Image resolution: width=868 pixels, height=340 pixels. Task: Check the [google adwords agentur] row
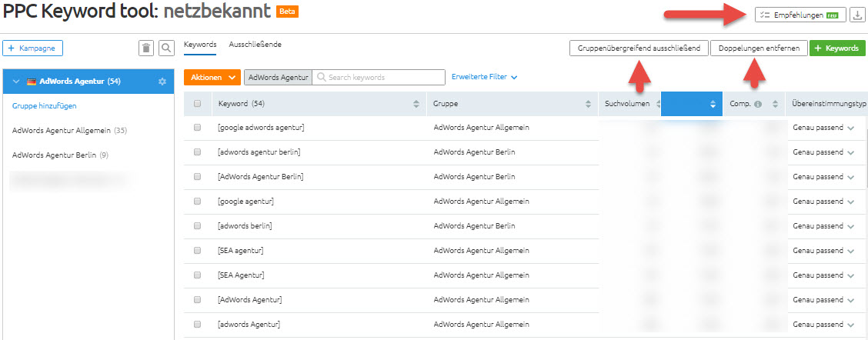[x=198, y=128]
